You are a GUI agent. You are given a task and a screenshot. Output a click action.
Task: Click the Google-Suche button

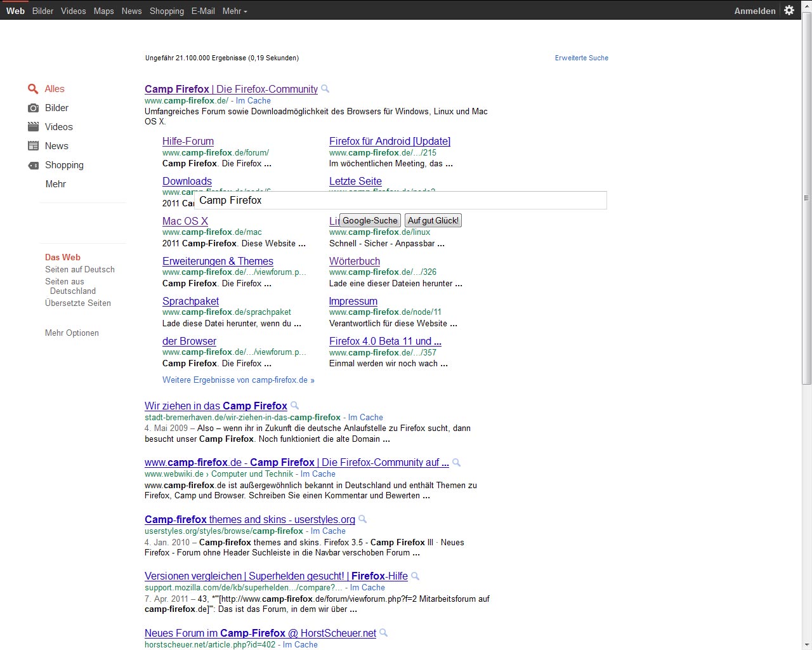click(370, 220)
